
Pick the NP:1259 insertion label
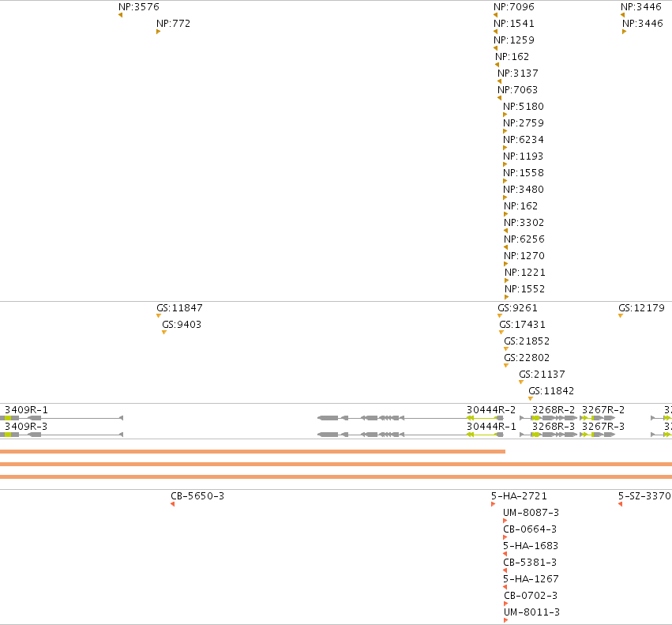point(514,40)
